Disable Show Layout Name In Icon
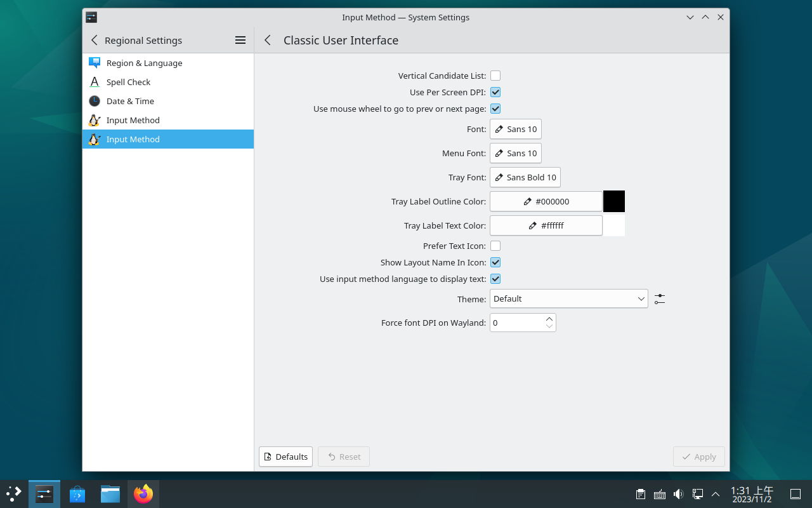Screen dimensions: 812x508 click(x=495, y=262)
